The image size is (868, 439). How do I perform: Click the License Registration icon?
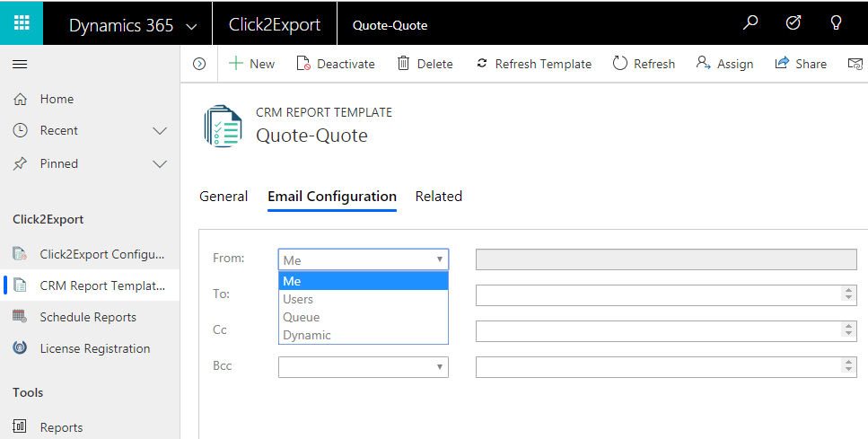(x=20, y=347)
